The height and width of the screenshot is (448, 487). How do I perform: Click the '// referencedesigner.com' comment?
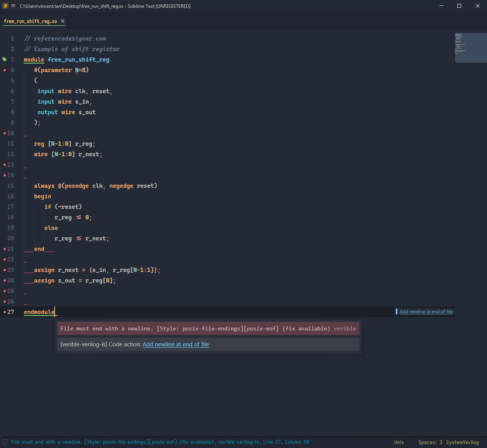(x=65, y=39)
